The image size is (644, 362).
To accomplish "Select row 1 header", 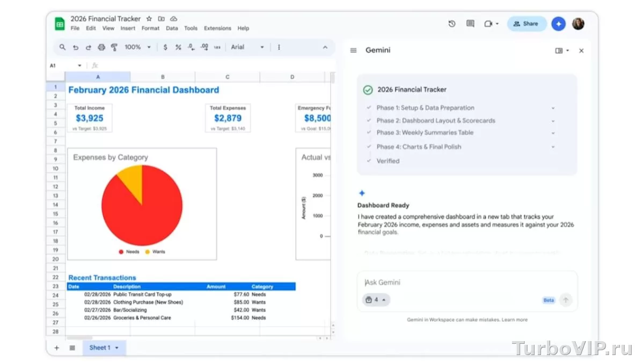I will (55, 86).
